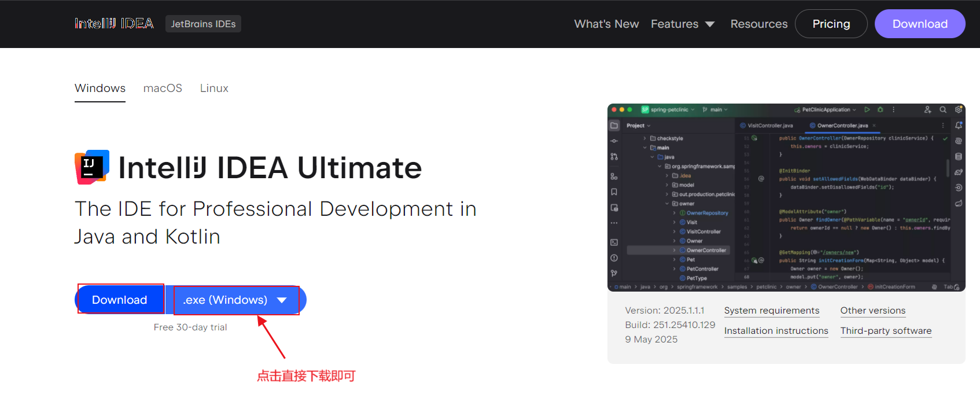Open What's New in the header

(x=606, y=24)
